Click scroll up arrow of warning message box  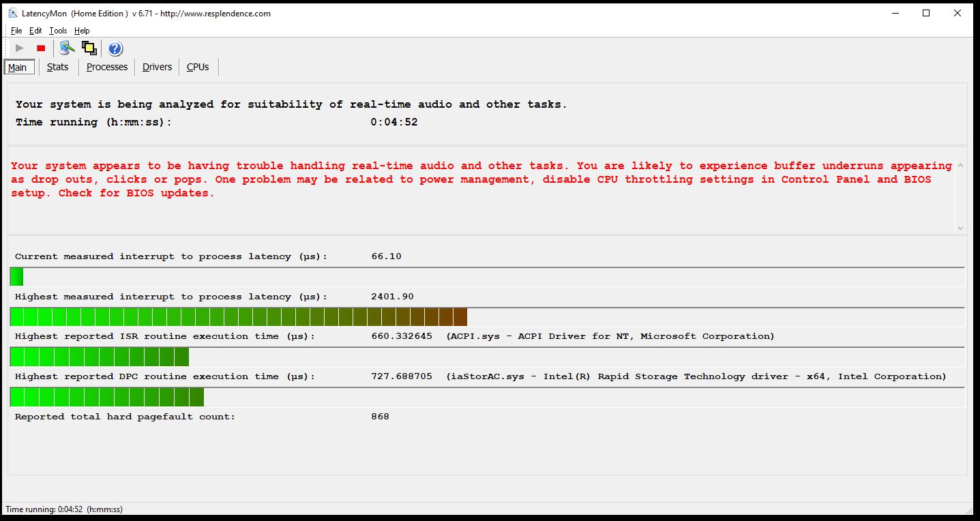point(960,166)
